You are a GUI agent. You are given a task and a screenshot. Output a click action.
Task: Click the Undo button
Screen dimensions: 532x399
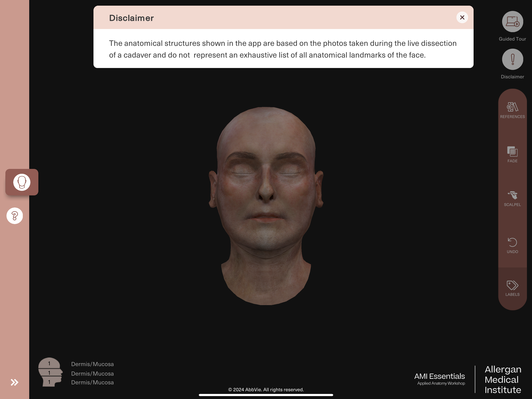pos(512,245)
